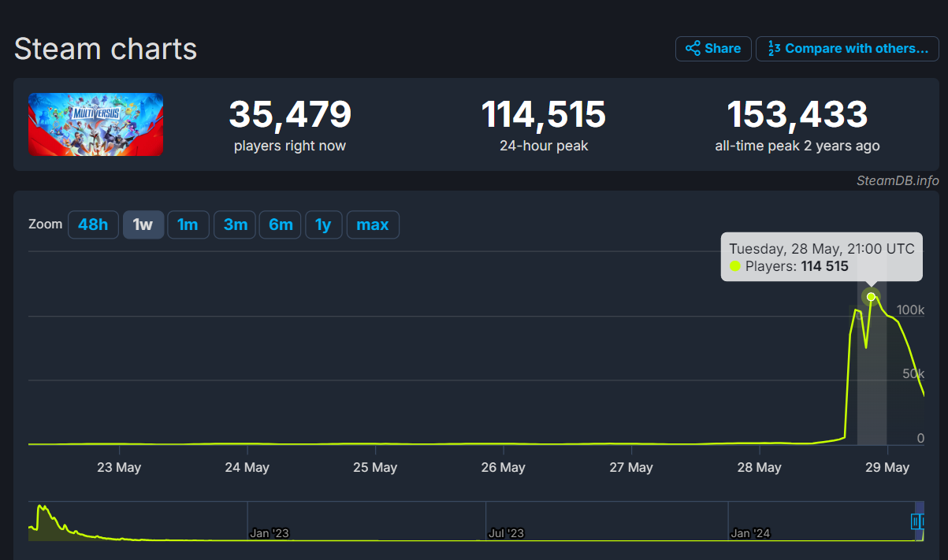Click the highlighted peak data point

coord(871,297)
